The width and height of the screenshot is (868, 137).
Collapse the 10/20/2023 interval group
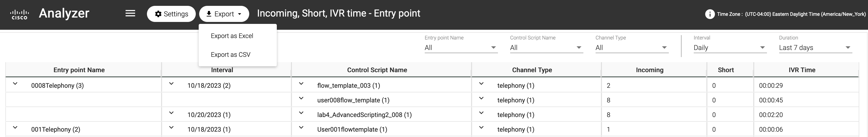point(171,113)
